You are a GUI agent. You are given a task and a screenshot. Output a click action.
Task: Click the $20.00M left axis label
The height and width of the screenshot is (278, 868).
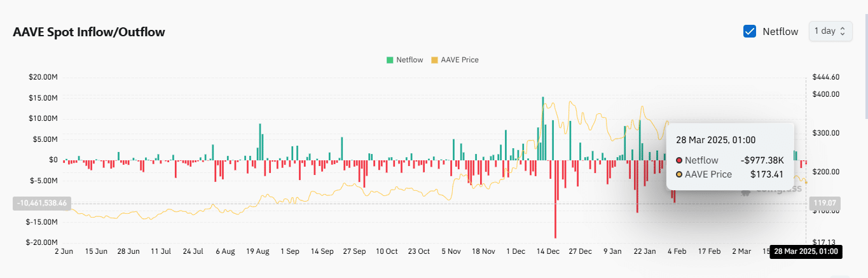[43, 77]
